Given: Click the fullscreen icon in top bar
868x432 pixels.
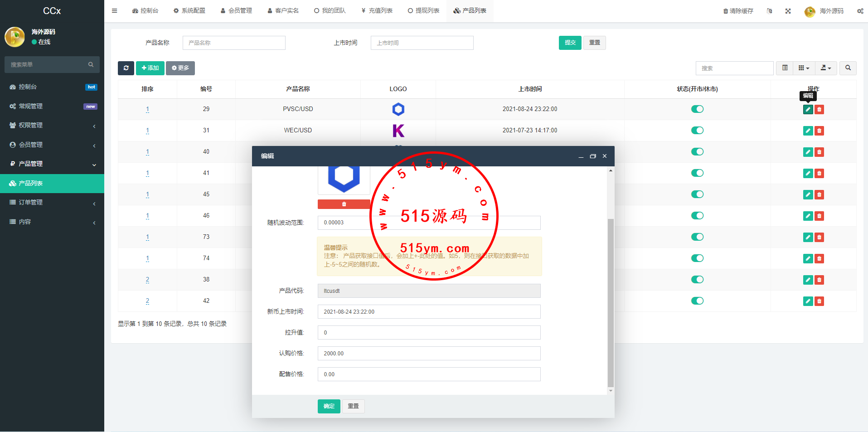Looking at the screenshot, I should pyautogui.click(x=788, y=11).
